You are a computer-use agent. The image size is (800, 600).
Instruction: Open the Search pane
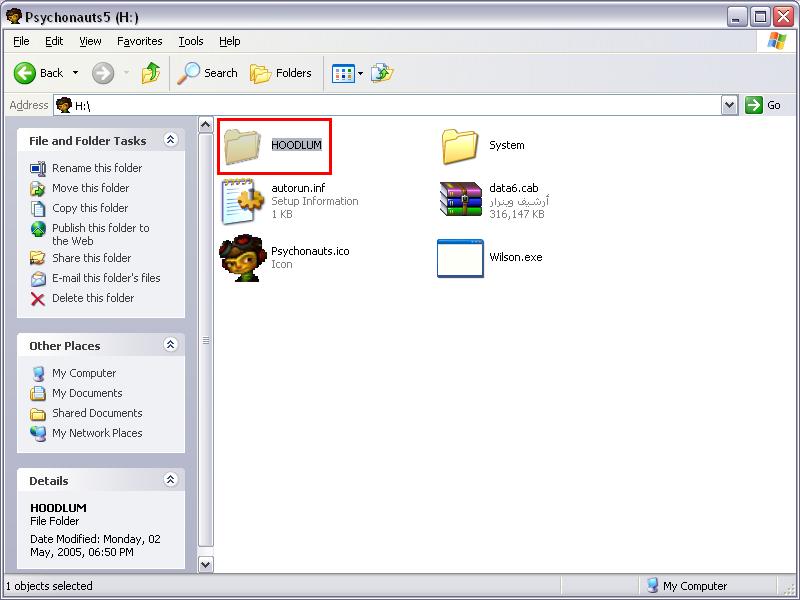(x=208, y=73)
